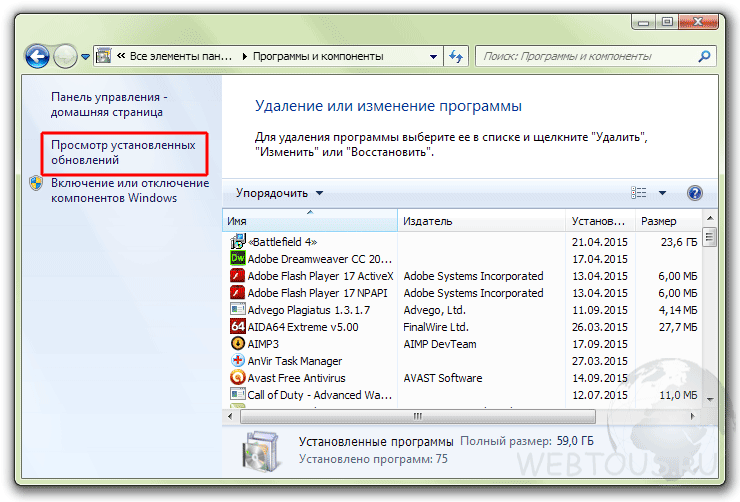Screen dimensions: 740x502
Task: Select 'AIDA64 Extreme v5.00' entry
Action: pos(303,327)
